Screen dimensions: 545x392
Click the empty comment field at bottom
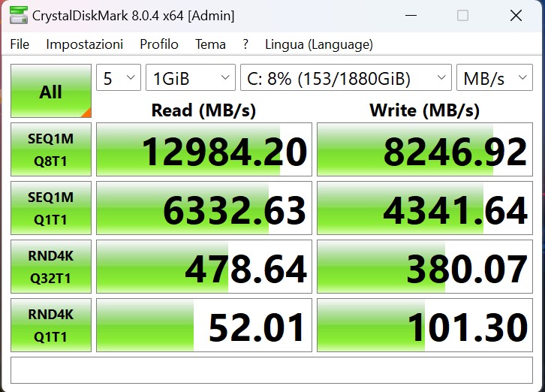(x=272, y=370)
